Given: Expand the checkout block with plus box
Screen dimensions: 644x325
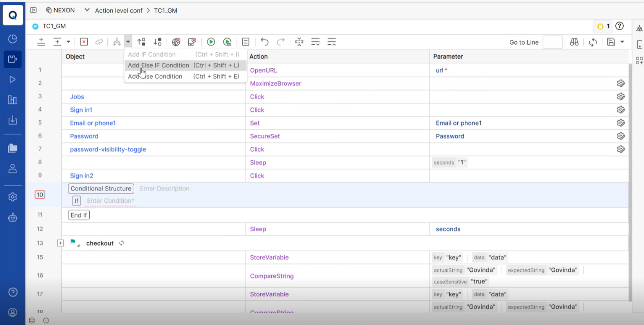Looking at the screenshot, I should 60,243.
